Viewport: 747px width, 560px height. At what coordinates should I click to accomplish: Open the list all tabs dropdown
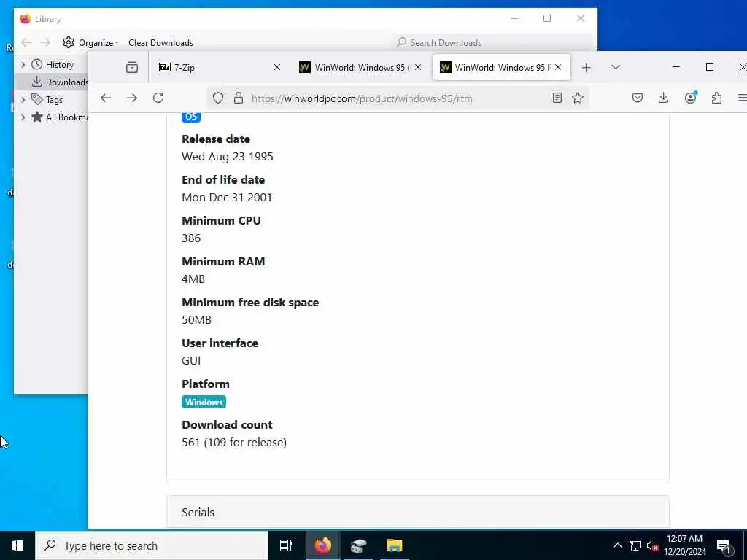coord(616,67)
